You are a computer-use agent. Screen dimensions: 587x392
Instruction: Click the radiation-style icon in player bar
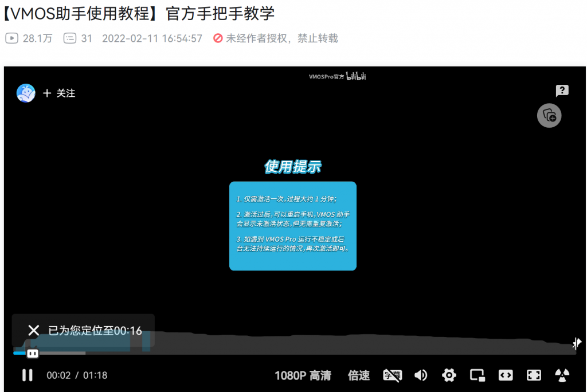point(562,375)
